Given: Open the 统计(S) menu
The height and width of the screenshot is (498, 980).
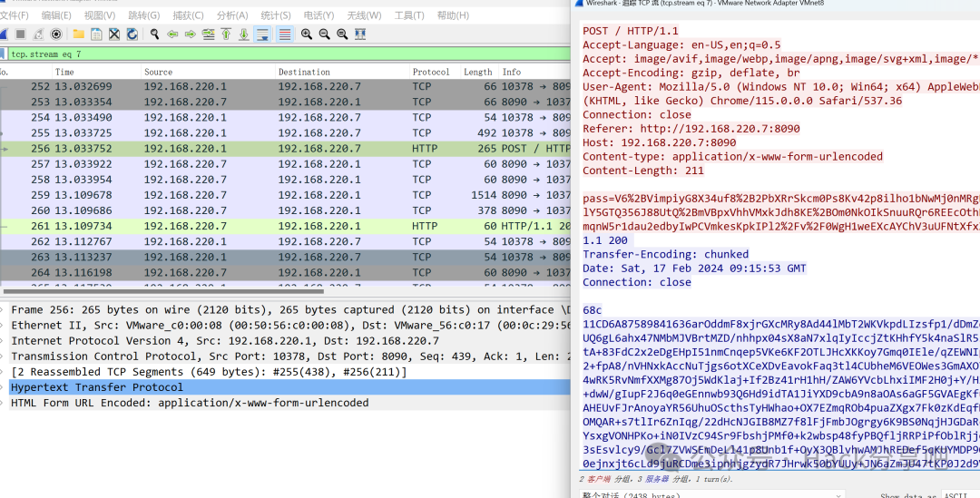Looking at the screenshot, I should (x=276, y=15).
